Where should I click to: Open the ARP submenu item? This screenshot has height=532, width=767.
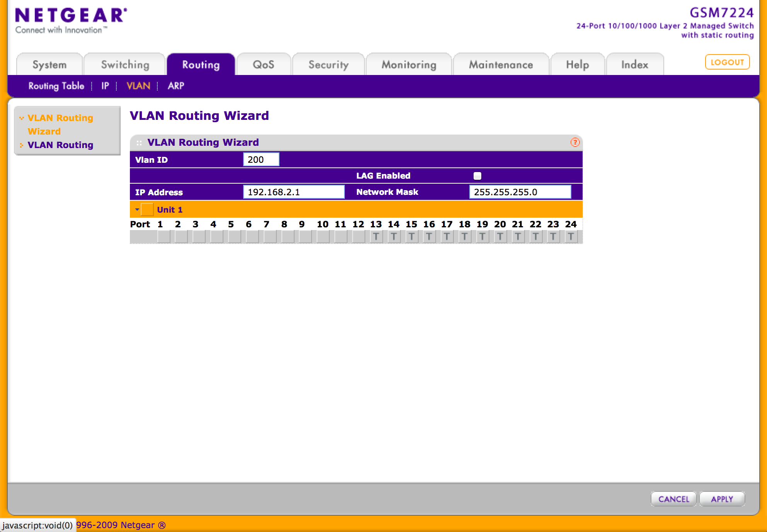click(176, 86)
